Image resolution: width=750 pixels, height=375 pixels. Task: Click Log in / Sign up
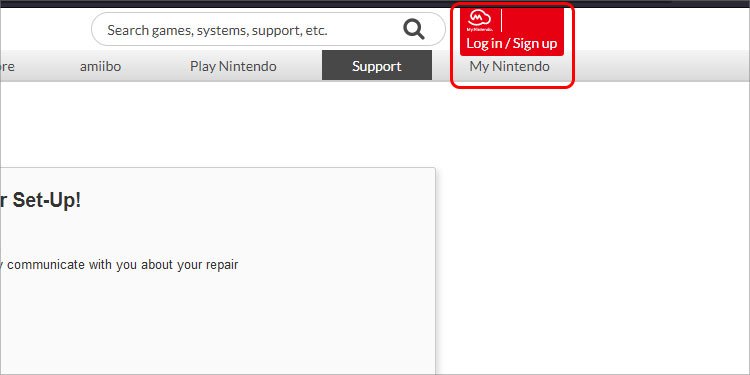click(512, 44)
